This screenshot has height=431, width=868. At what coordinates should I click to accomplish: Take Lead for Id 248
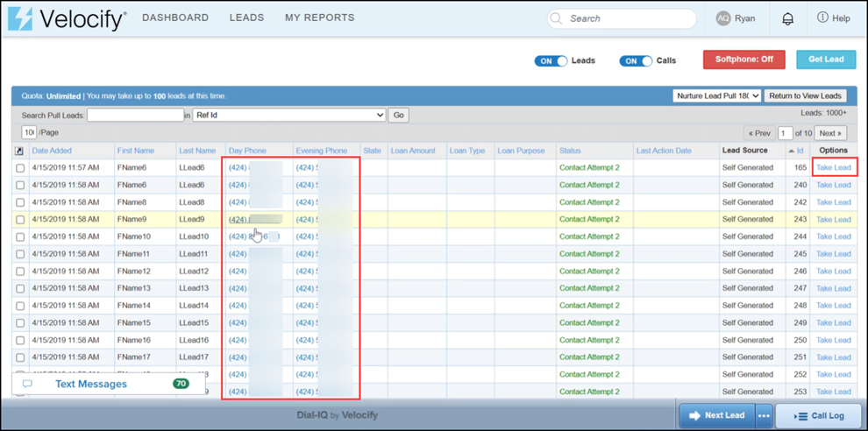tap(834, 306)
